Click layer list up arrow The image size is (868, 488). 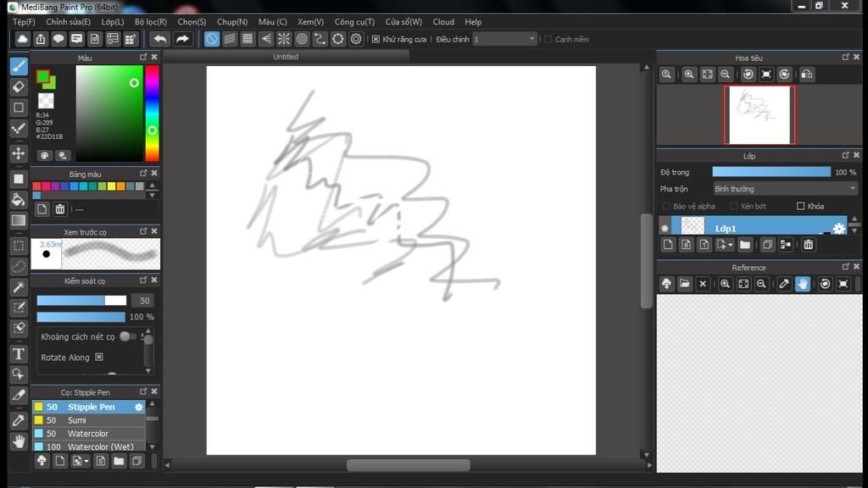coord(854,219)
